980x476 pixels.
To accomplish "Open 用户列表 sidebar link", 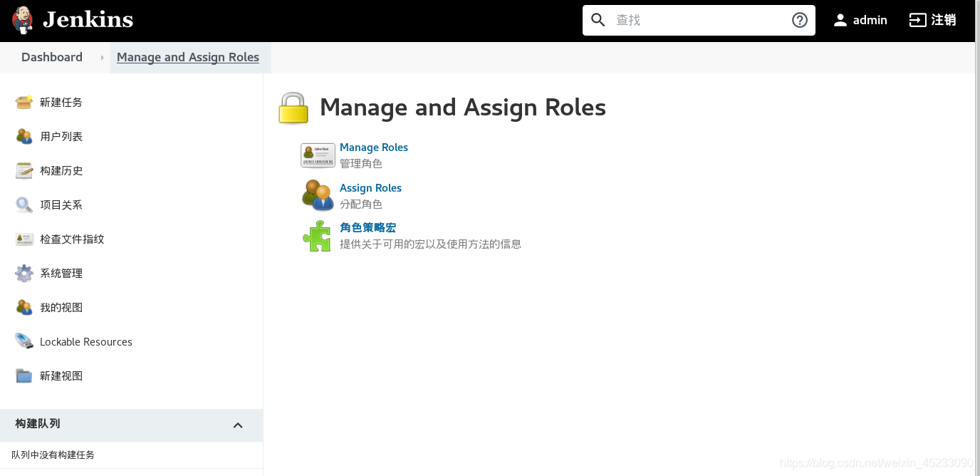I will click(x=61, y=136).
